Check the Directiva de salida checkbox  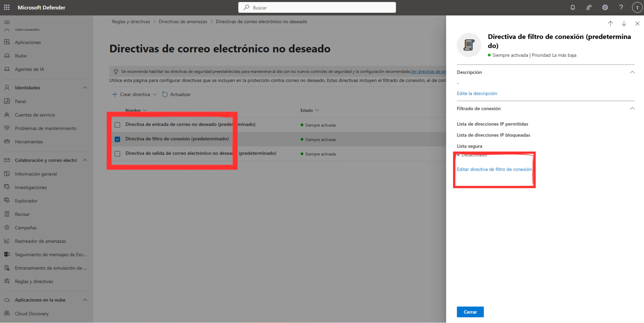coord(117,154)
